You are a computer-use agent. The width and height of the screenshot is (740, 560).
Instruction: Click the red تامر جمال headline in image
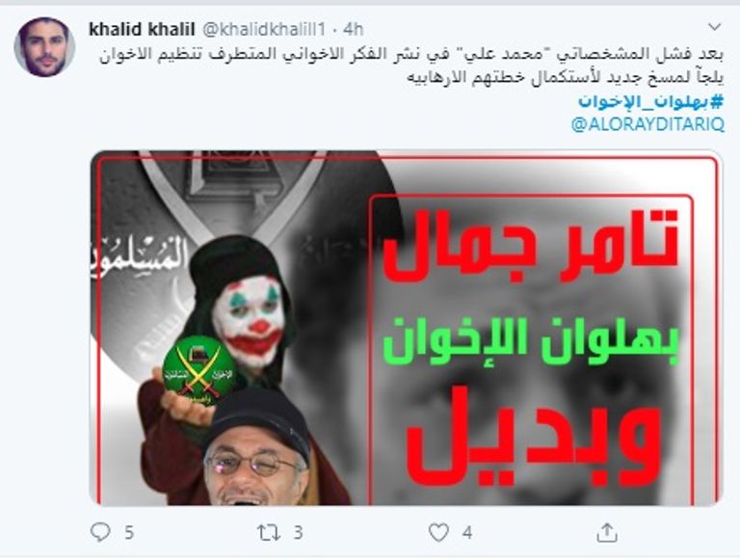(x=531, y=246)
